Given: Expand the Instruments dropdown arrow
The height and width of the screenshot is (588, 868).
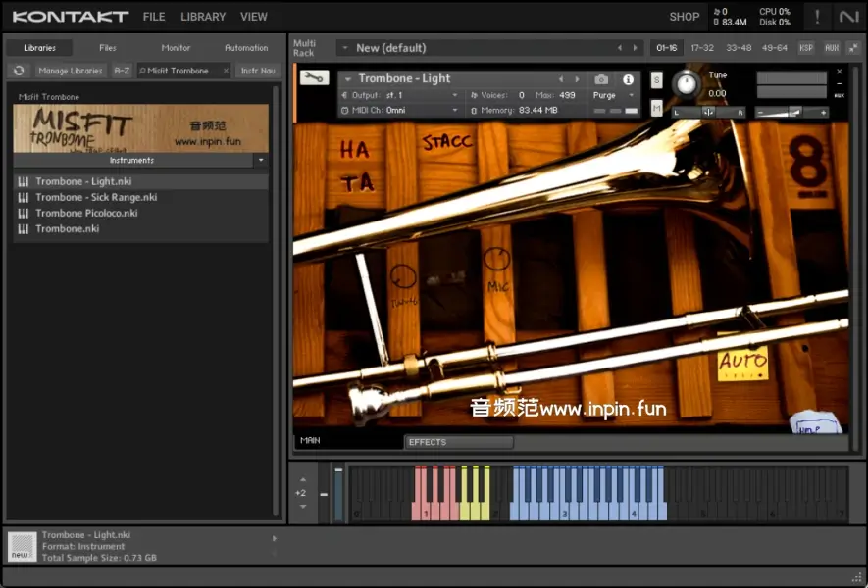Looking at the screenshot, I should (260, 160).
